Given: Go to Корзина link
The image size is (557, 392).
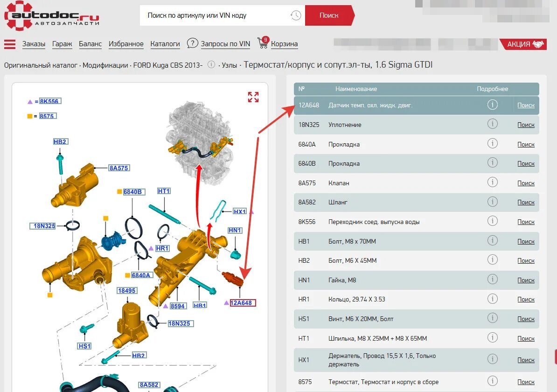Looking at the screenshot, I should 284,44.
